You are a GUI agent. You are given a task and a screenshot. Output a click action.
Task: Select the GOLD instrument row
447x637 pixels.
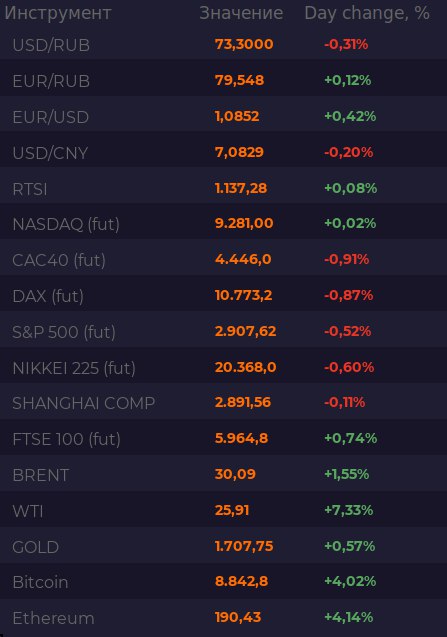(x=224, y=546)
